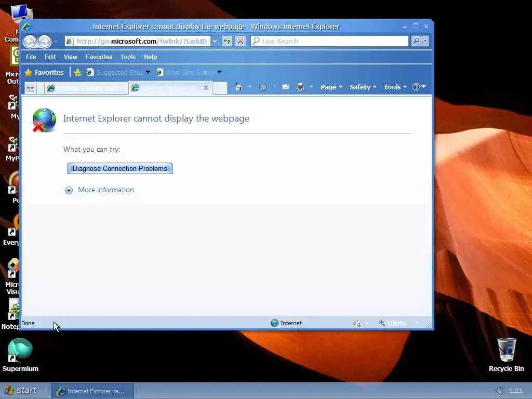Click the address bar URL field
The height and width of the screenshot is (399, 532).
pos(138,42)
